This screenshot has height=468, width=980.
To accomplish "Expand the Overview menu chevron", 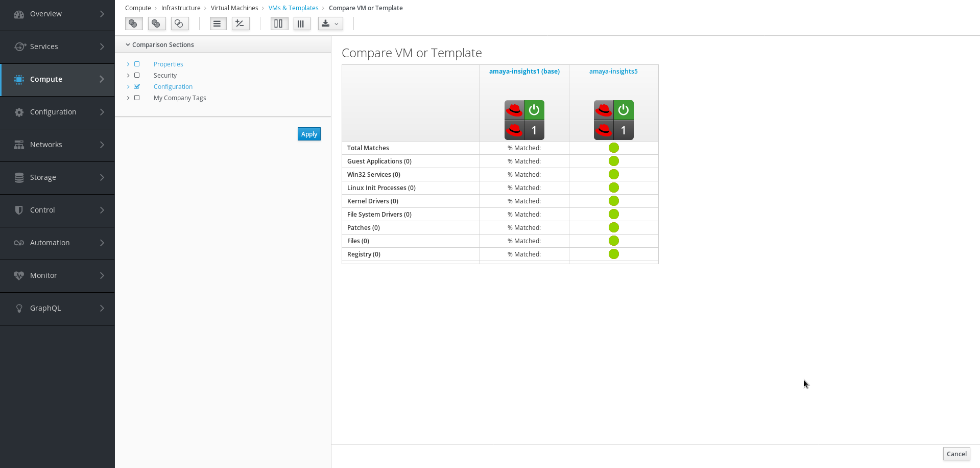I will tap(102, 14).
